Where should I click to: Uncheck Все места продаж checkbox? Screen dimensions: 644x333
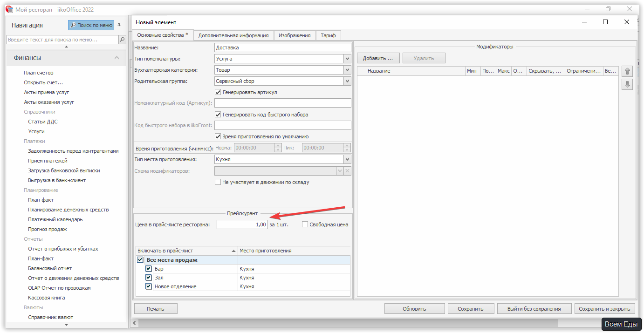point(140,260)
